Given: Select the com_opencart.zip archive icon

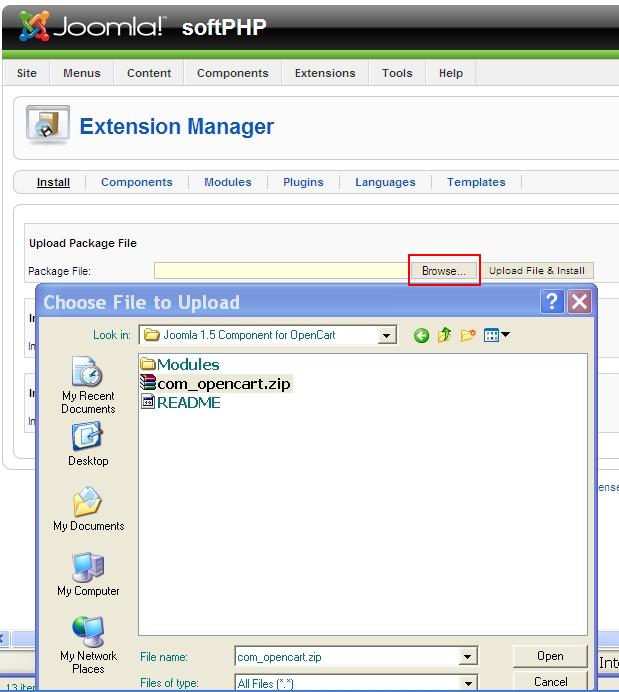Looking at the screenshot, I should click(x=148, y=383).
